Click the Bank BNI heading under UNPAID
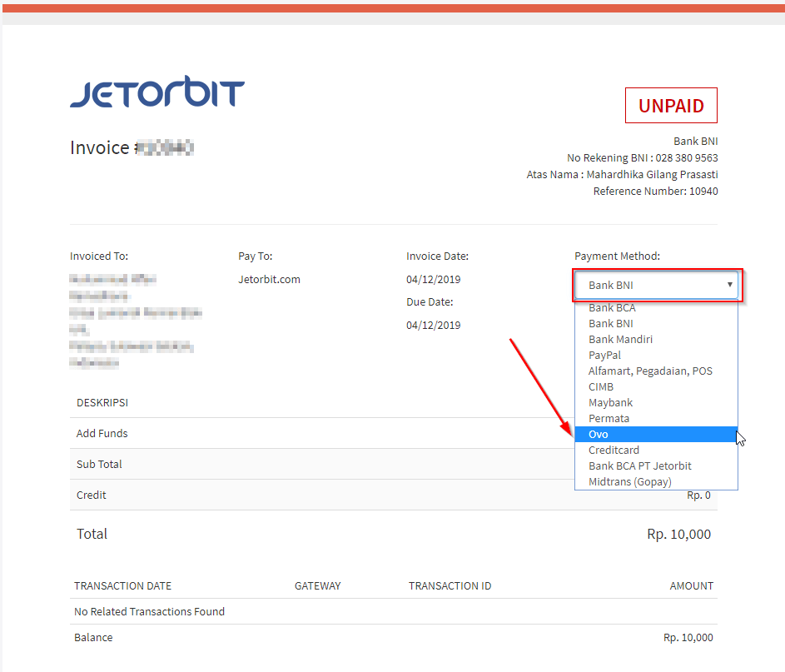This screenshot has width=785, height=672. (695, 142)
